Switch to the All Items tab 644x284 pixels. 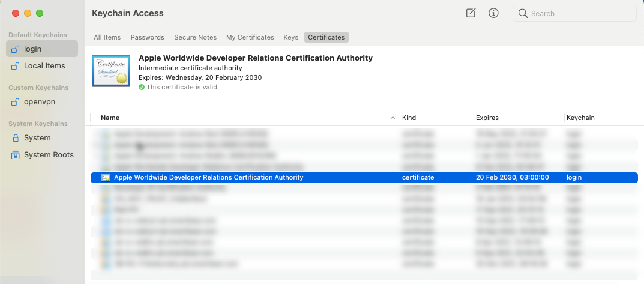pos(107,37)
